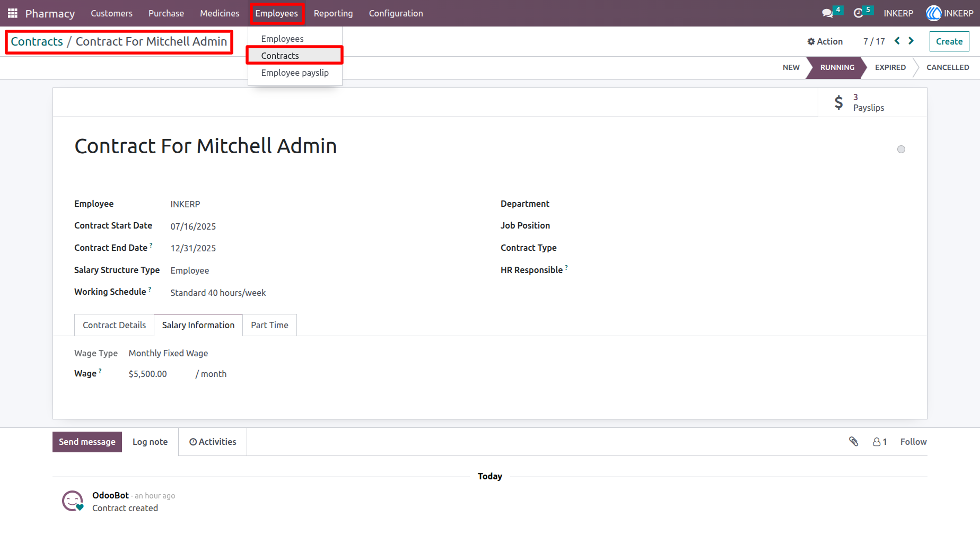Viewport: 980px width, 552px height.
Task: Click the Contract End Date 12/31/2025
Action: pyautogui.click(x=193, y=248)
